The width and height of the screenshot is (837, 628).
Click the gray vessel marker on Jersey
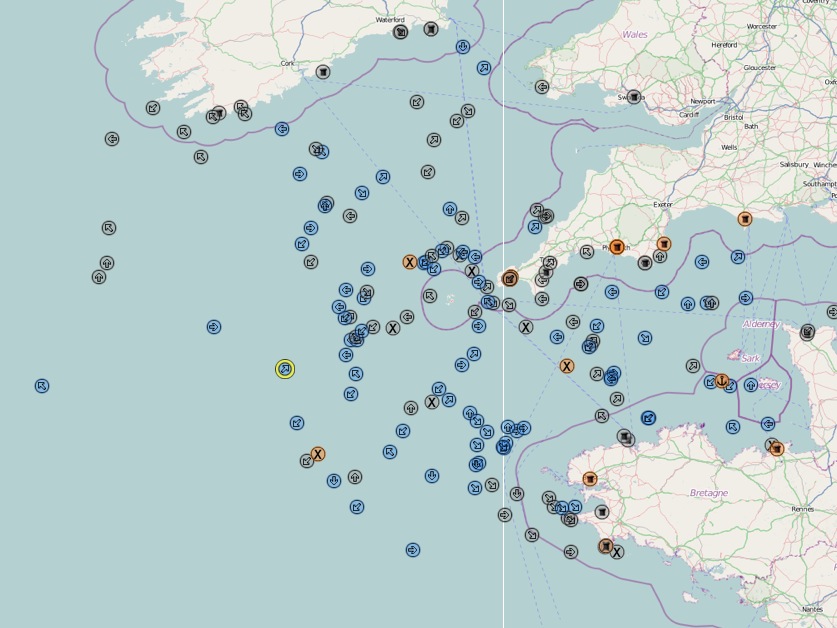tap(807, 330)
